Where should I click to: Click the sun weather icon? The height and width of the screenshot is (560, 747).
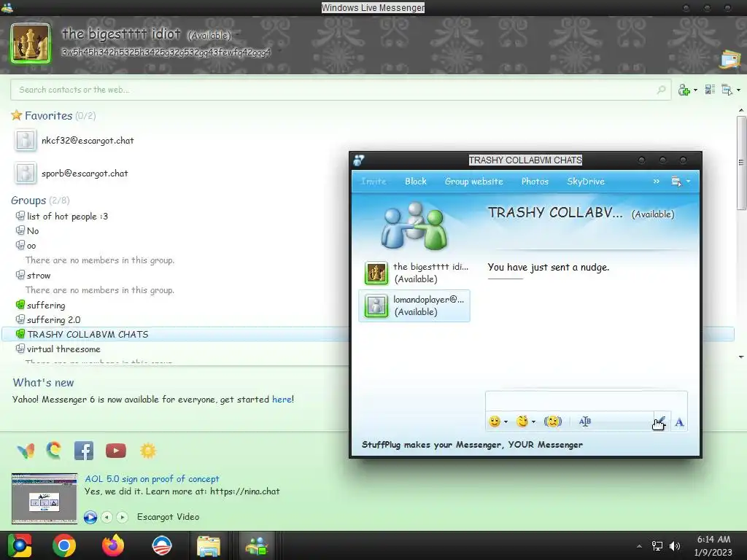148,451
